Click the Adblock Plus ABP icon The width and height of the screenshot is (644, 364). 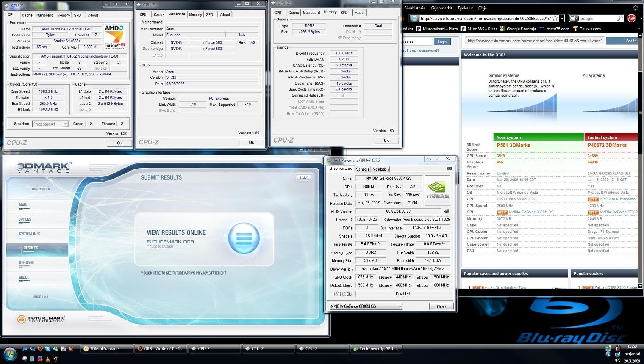coord(631,18)
